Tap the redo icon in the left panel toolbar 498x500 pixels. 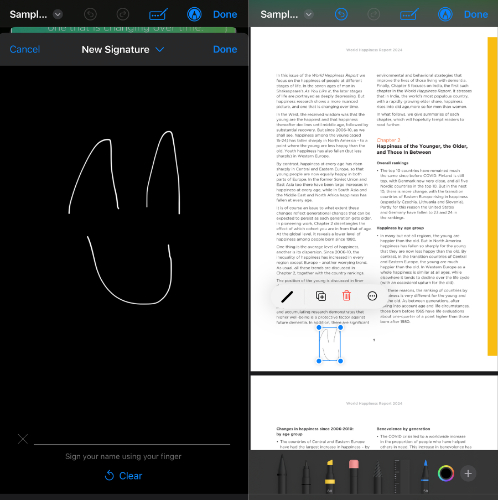click(x=123, y=14)
